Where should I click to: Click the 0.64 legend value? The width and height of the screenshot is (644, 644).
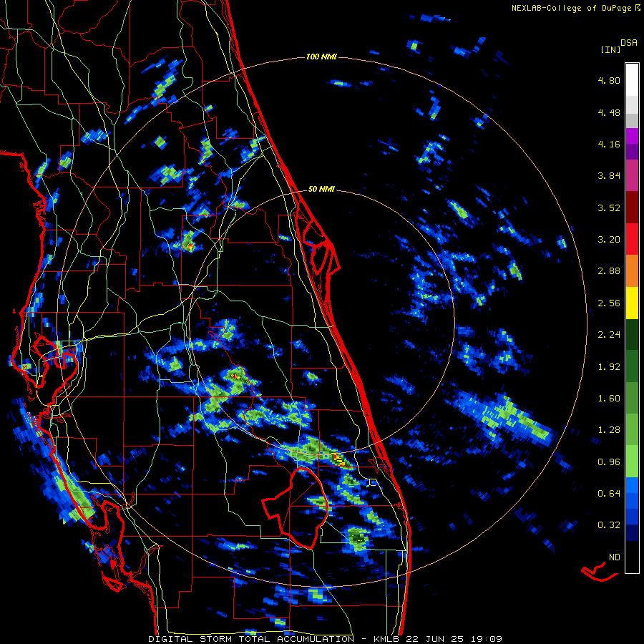[x=609, y=494]
